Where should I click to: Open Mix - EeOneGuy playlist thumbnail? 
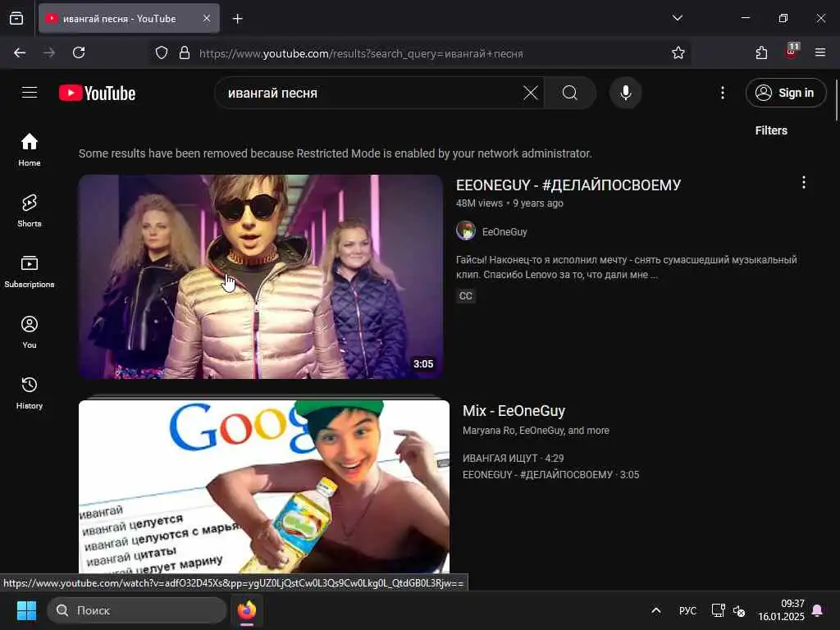(264, 487)
